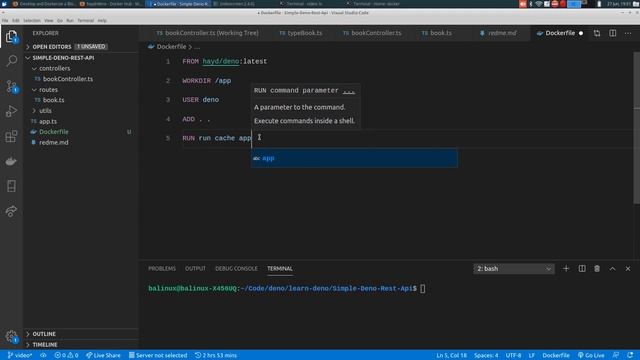Click the editor vertical scrollbar
This screenshot has width=640, height=360.
click(x=636, y=127)
